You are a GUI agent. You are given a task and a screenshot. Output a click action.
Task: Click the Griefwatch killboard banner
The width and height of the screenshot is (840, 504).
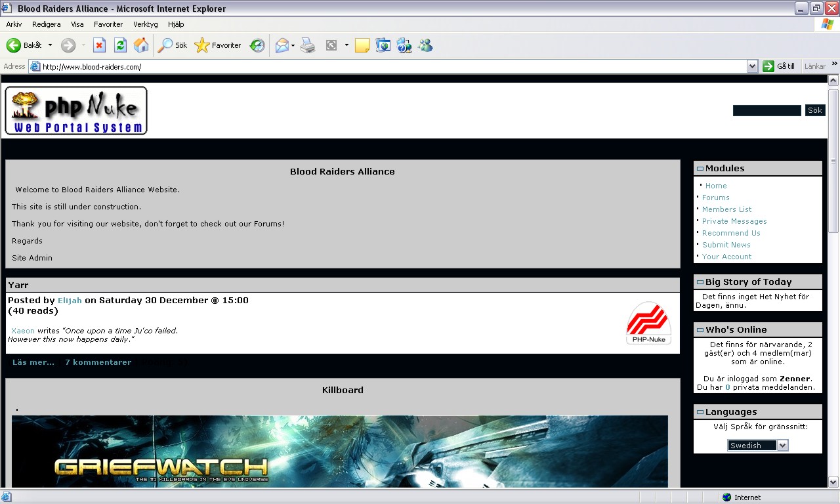(x=340, y=451)
